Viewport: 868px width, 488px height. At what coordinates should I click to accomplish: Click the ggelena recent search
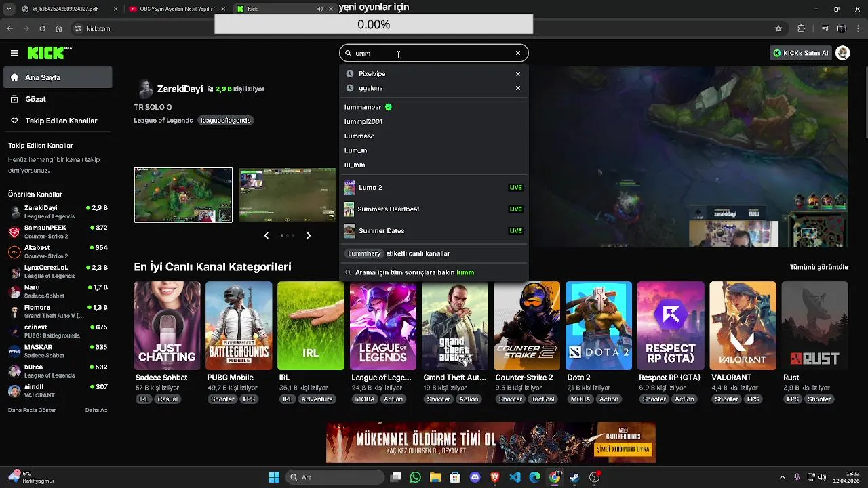point(370,88)
